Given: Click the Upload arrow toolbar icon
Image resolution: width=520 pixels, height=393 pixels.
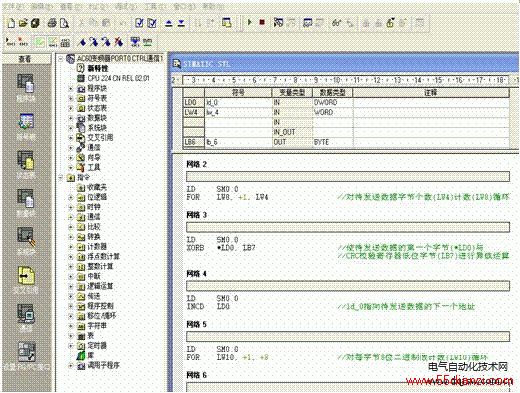Looking at the screenshot, I should tap(169, 23).
